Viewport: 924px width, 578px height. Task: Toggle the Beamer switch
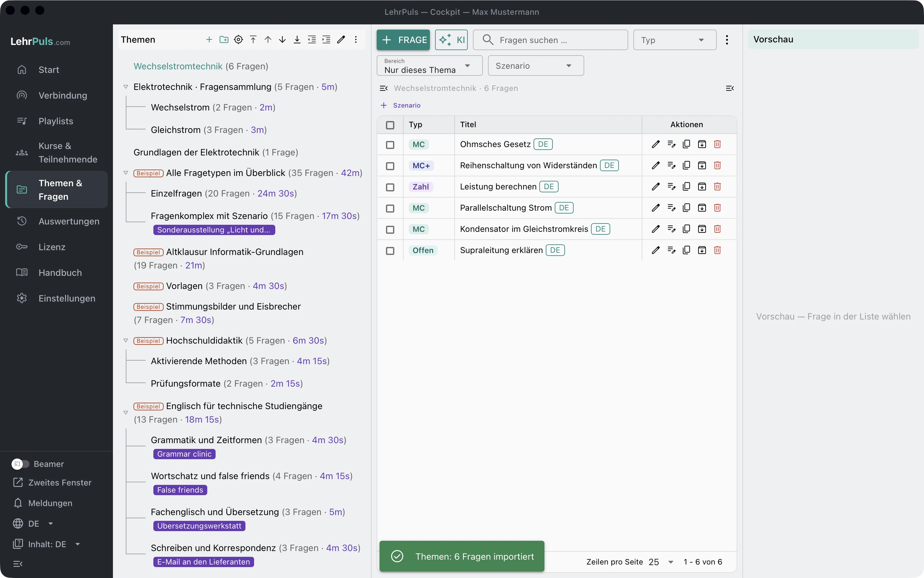(20, 464)
